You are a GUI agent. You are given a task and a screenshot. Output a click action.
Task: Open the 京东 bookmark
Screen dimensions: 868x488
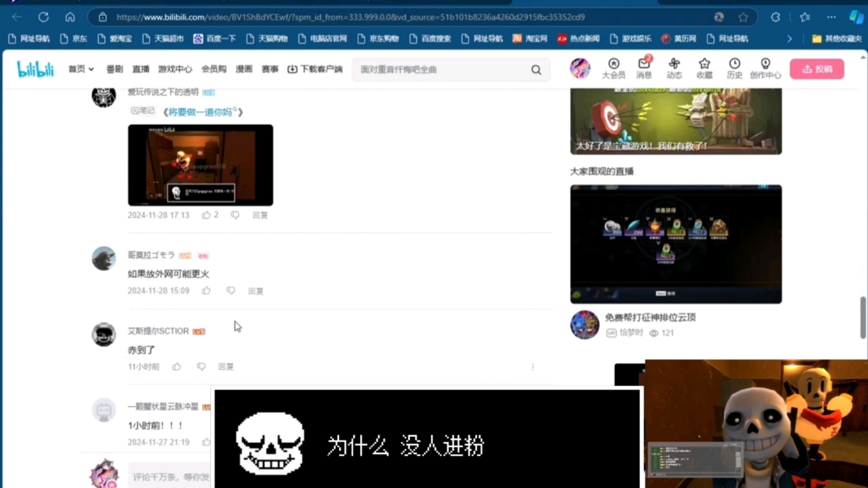pyautogui.click(x=74, y=39)
